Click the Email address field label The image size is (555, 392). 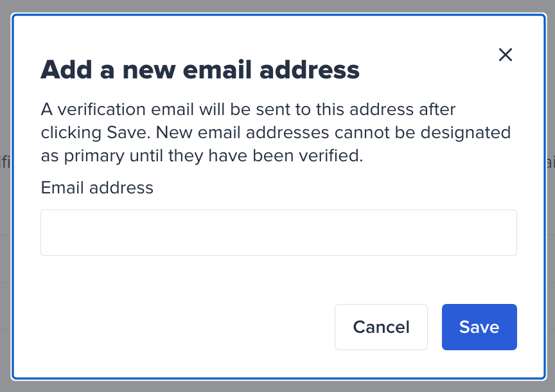pyautogui.click(x=97, y=188)
